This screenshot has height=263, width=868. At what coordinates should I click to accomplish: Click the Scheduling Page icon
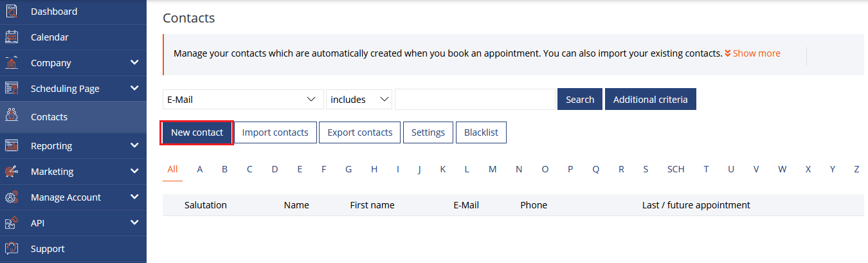(x=11, y=88)
